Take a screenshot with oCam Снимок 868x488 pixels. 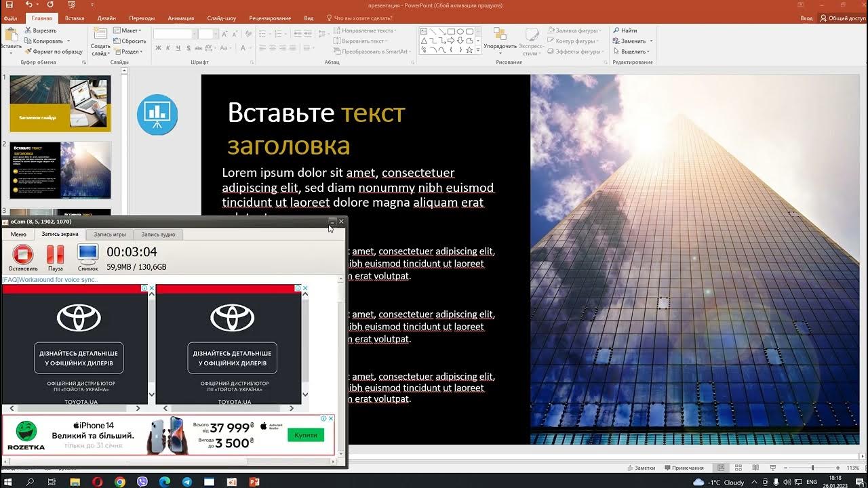(87, 258)
